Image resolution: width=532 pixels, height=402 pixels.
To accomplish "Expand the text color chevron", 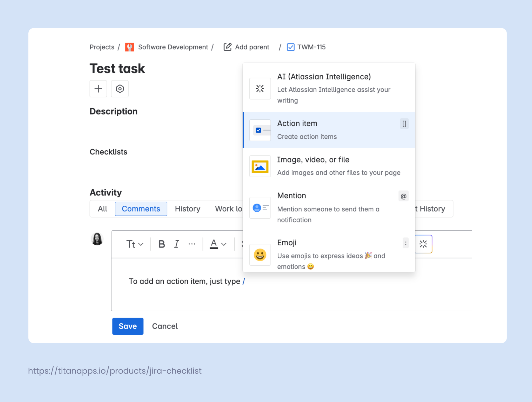I will (223, 244).
